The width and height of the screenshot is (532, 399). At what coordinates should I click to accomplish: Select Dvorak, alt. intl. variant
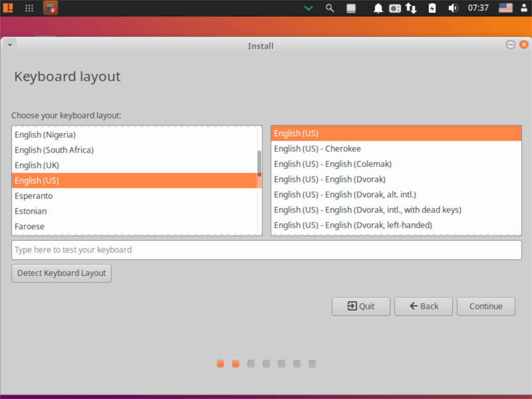(396, 195)
